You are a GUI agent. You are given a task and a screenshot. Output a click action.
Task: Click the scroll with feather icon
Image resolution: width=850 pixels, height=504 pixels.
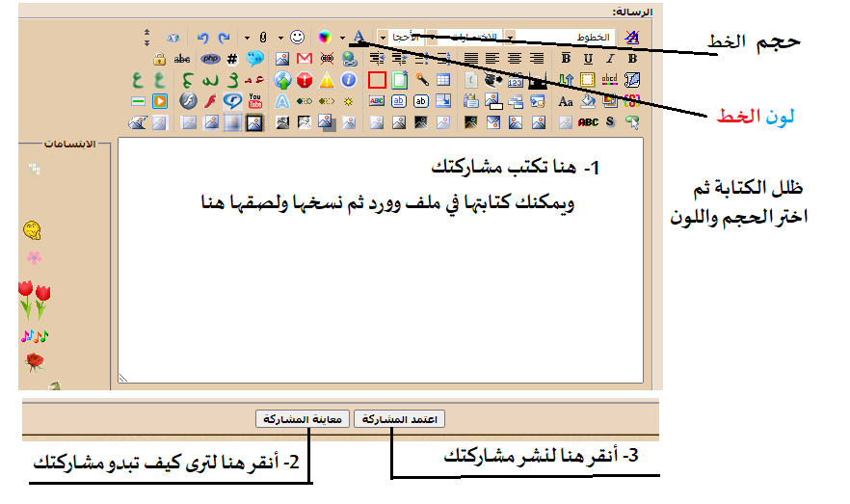pos(632,80)
